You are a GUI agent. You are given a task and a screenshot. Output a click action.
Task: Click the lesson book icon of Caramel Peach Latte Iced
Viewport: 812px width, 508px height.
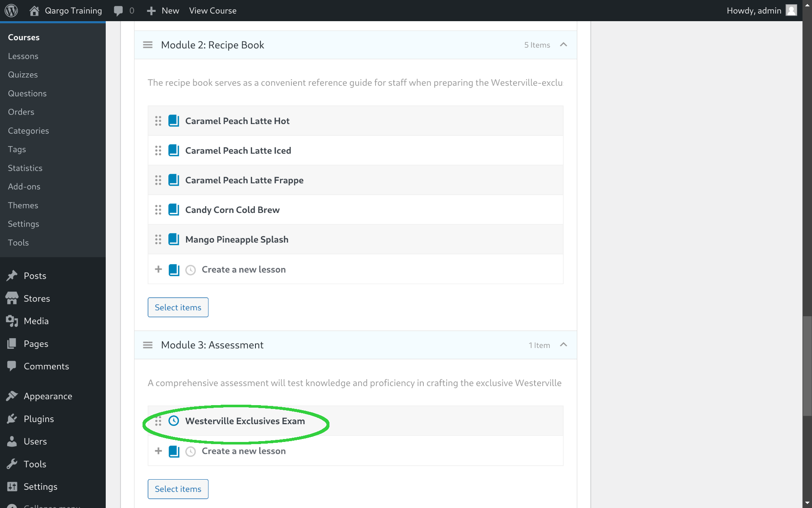point(174,150)
